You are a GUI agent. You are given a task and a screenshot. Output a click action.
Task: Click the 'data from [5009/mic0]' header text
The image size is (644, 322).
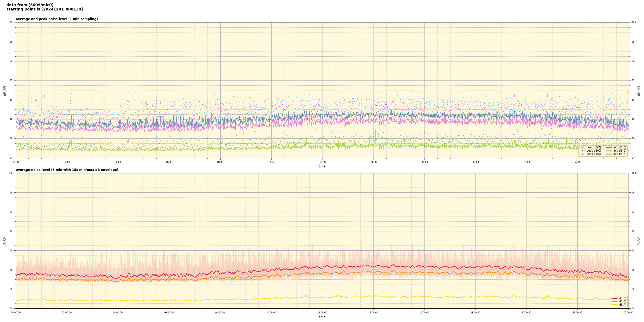[30, 5]
